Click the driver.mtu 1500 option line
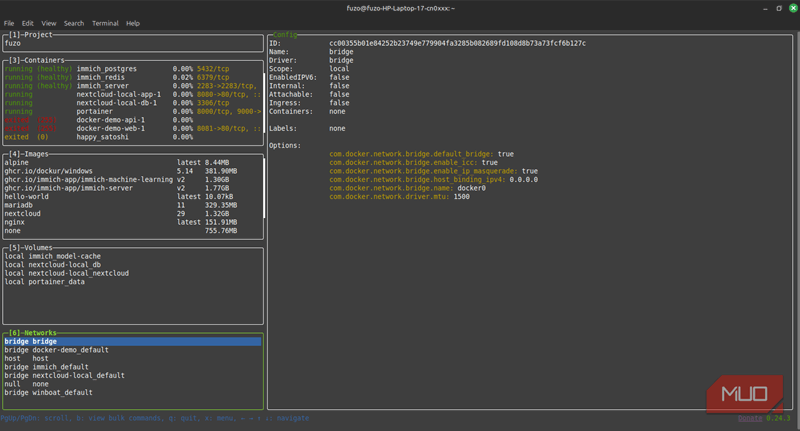Image resolution: width=800 pixels, height=431 pixels. (x=399, y=197)
